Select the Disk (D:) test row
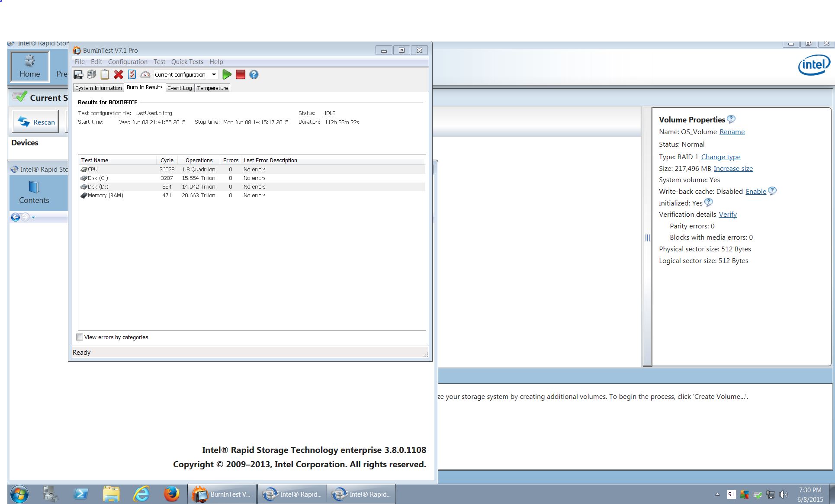Screen dimensions: 835x504 (x=252, y=187)
